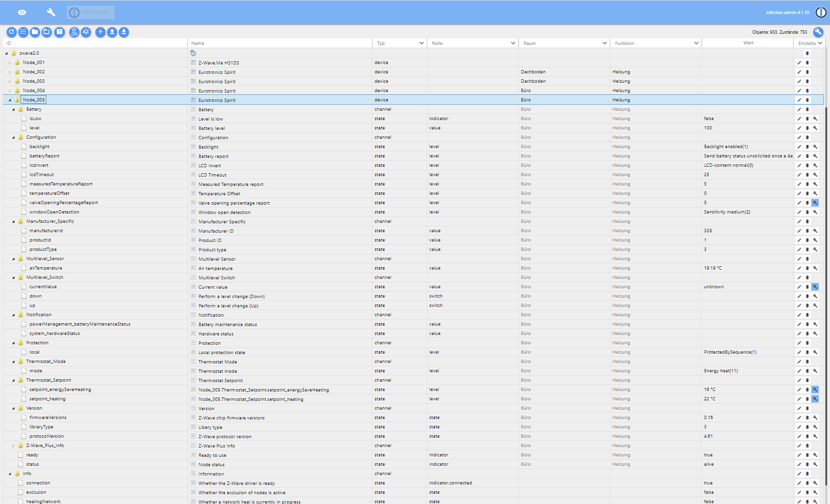Open the wrench settings for the ready state
Viewport: 830px width, 504px height.
click(815, 455)
